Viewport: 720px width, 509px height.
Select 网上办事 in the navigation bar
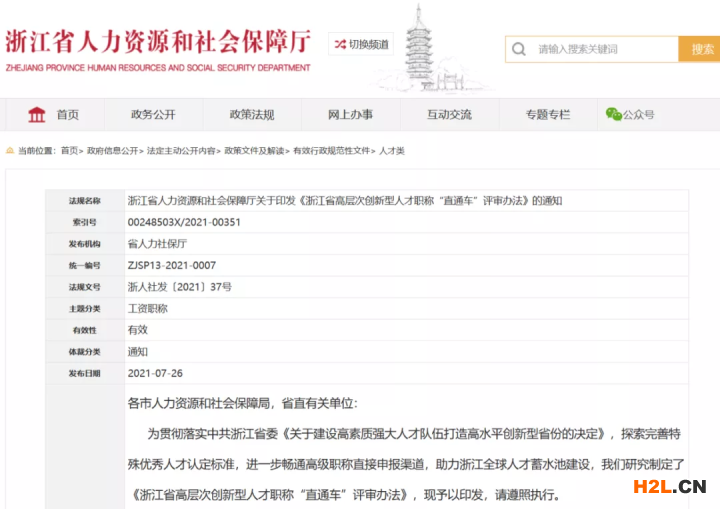point(350,115)
